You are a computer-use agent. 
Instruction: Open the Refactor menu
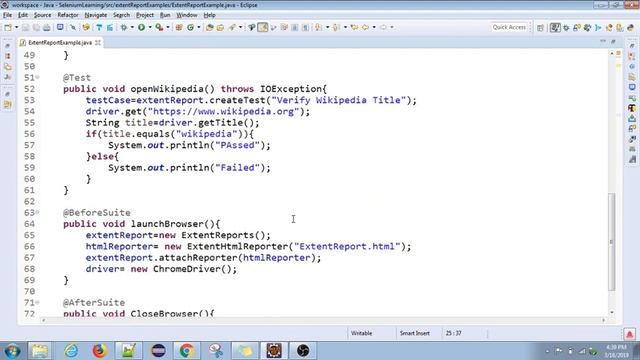click(x=68, y=15)
